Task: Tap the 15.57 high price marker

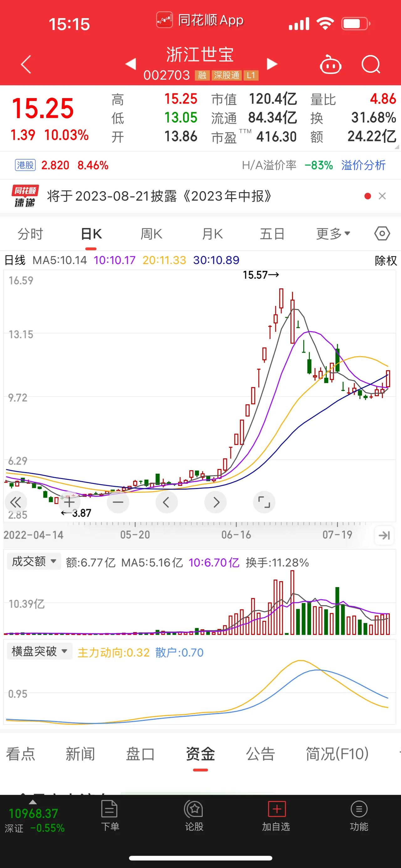Action: [261, 275]
